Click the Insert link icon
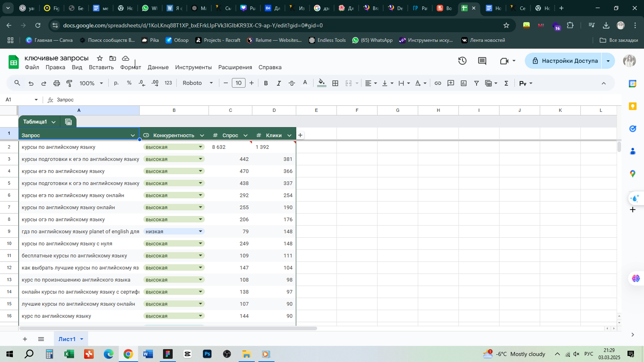Viewport: 644px width, 362px height. (438, 83)
